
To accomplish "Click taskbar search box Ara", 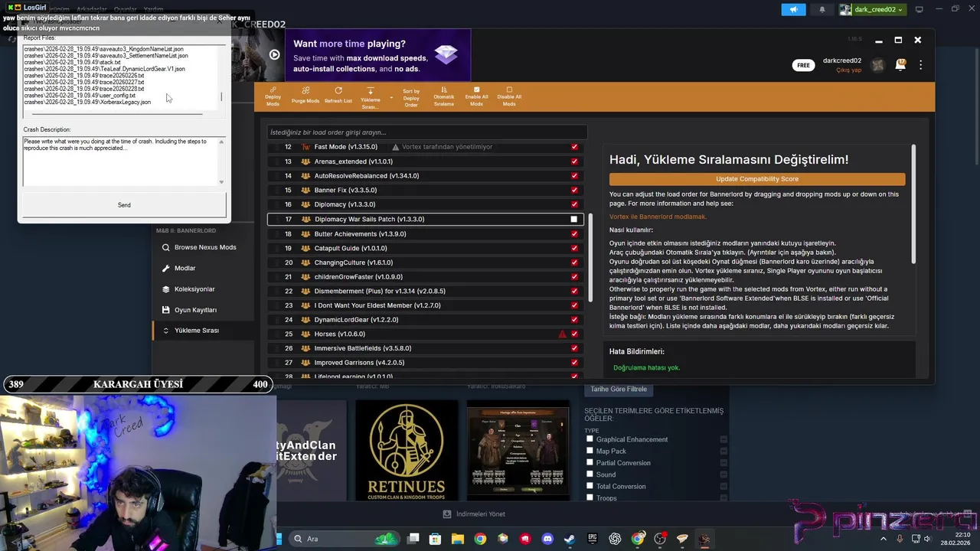I will coord(344,539).
